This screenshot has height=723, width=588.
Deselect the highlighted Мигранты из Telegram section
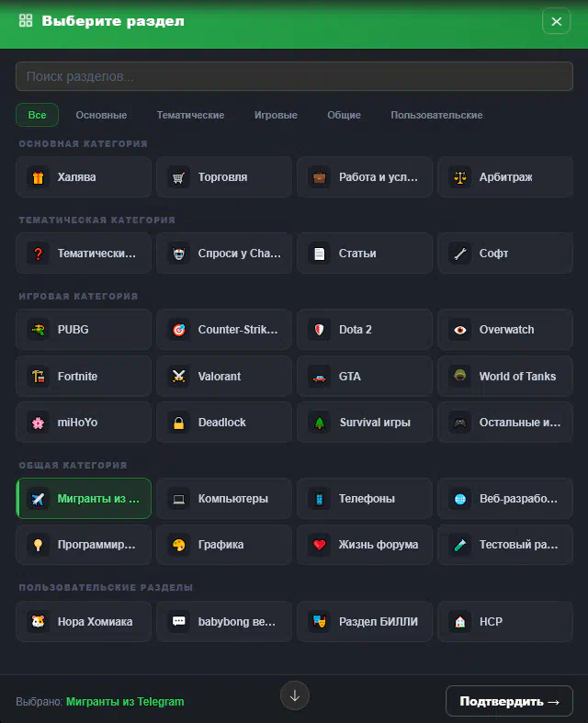tap(85, 499)
